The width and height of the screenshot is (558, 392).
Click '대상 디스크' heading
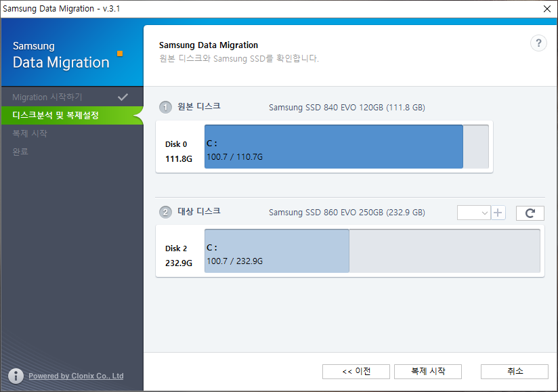199,211
